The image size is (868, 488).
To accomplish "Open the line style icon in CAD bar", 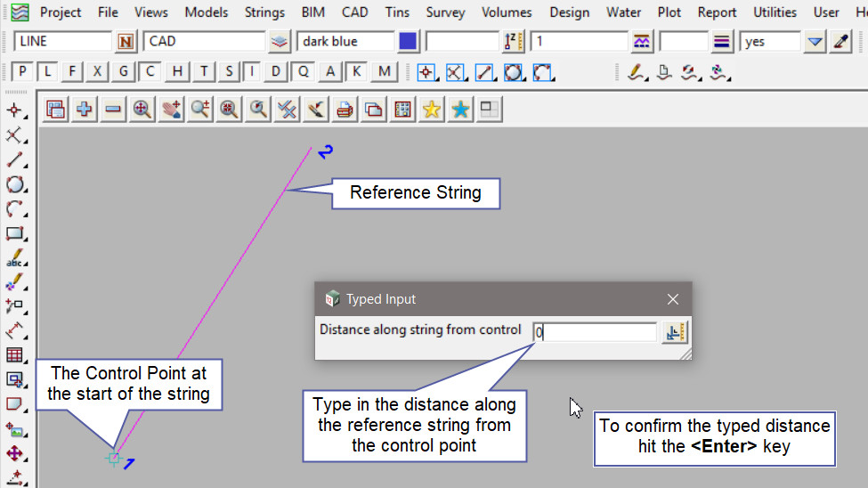I will (x=642, y=42).
